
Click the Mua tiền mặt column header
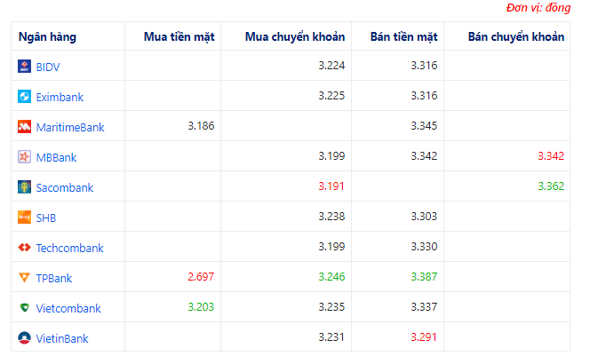179,36
